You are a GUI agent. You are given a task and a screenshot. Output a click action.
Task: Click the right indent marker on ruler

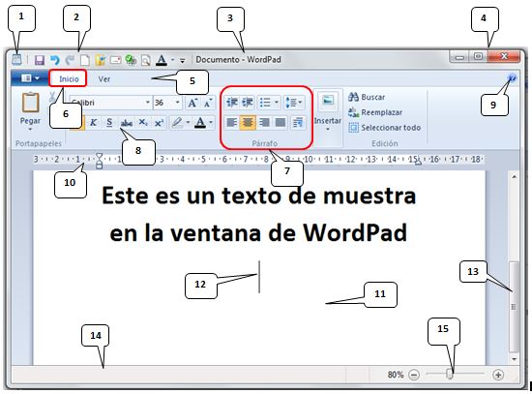tap(418, 163)
